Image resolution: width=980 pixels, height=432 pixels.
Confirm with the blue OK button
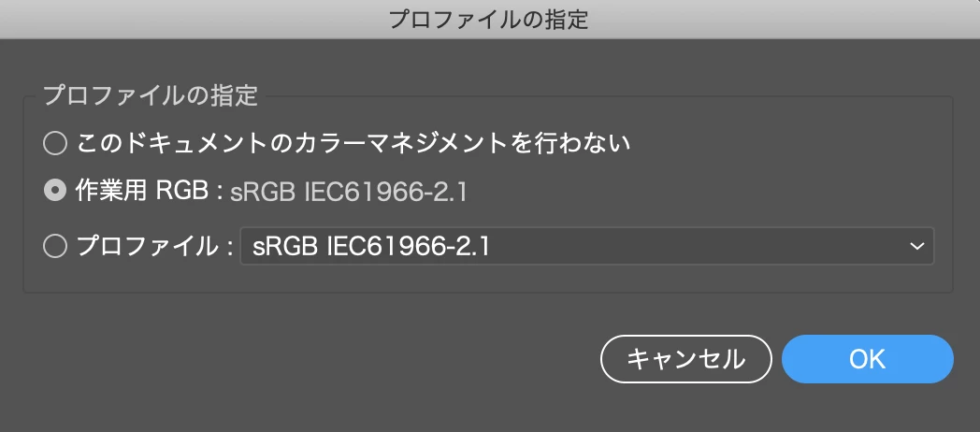tap(868, 359)
